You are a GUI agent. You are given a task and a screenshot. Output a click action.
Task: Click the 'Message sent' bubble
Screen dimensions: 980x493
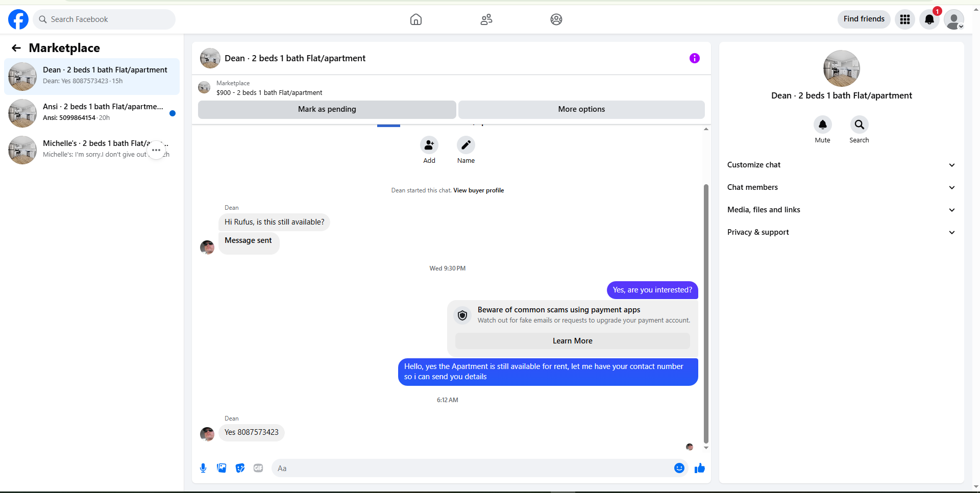(x=249, y=243)
